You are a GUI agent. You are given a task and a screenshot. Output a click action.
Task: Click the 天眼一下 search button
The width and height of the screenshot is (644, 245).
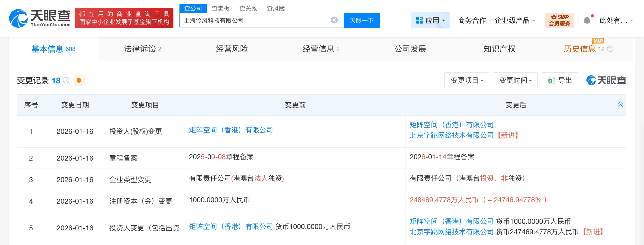pyautogui.click(x=361, y=20)
